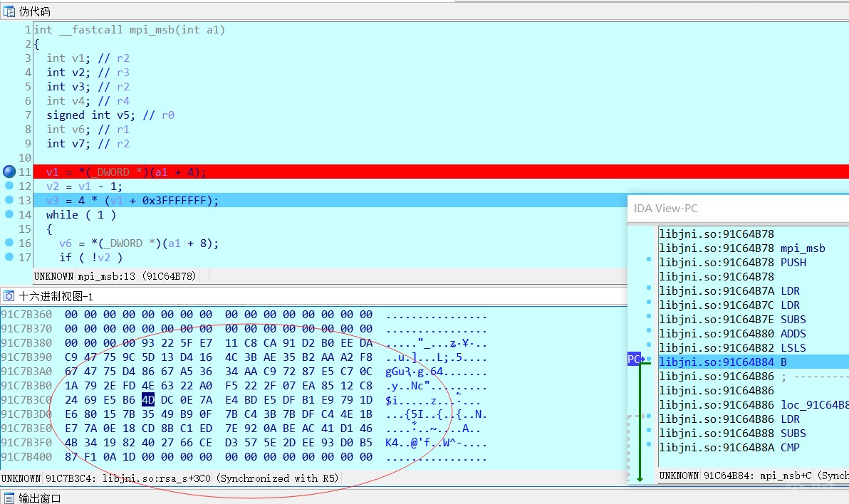849x504 pixels.
Task: Click hex address 91C7B360
Action: (x=26, y=315)
